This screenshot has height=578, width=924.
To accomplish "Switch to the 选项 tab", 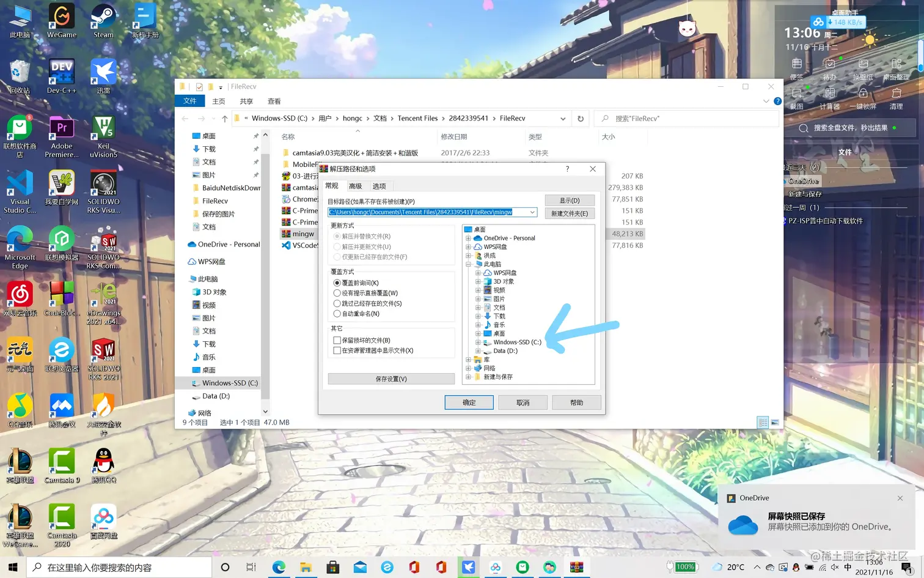I will tap(380, 187).
